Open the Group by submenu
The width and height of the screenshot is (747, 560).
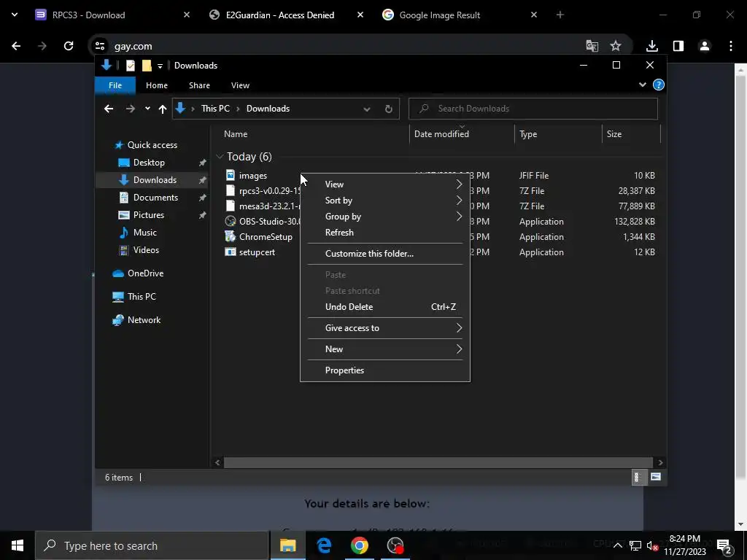point(385,217)
